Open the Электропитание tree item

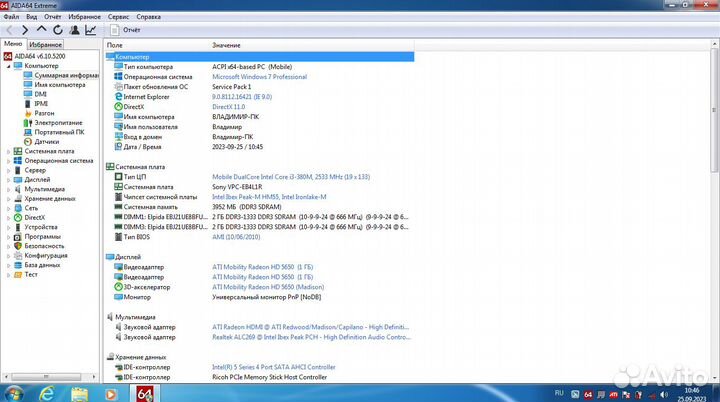tap(58, 123)
